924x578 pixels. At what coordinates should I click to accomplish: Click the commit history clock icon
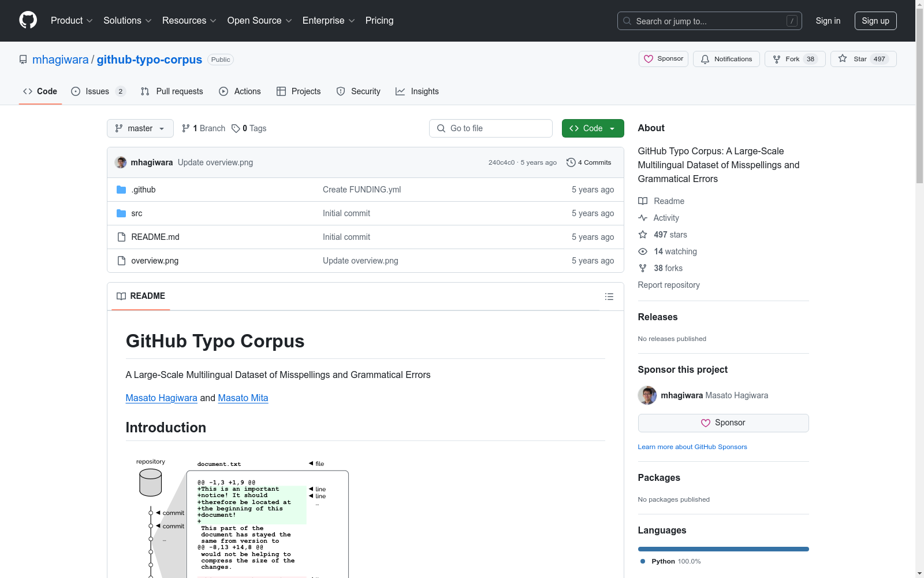click(571, 162)
